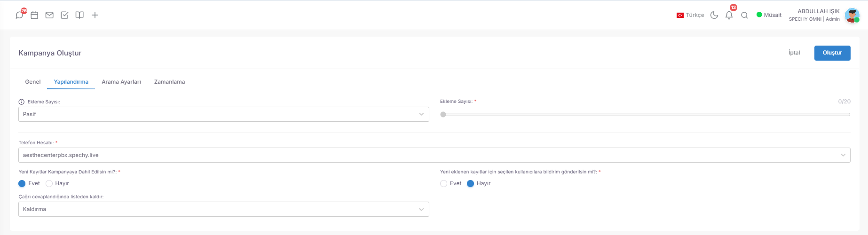Open ABDULLAH IŞIK profile menu

tap(819, 11)
